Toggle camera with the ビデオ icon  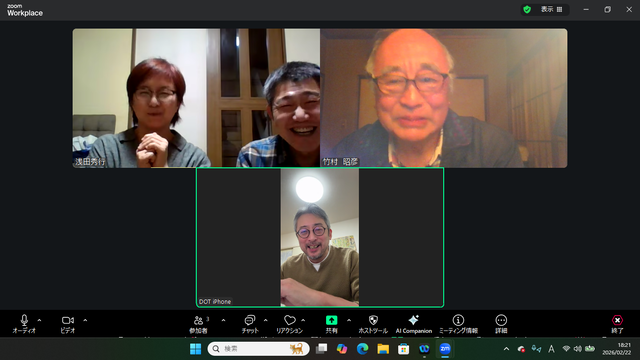click(x=68, y=320)
